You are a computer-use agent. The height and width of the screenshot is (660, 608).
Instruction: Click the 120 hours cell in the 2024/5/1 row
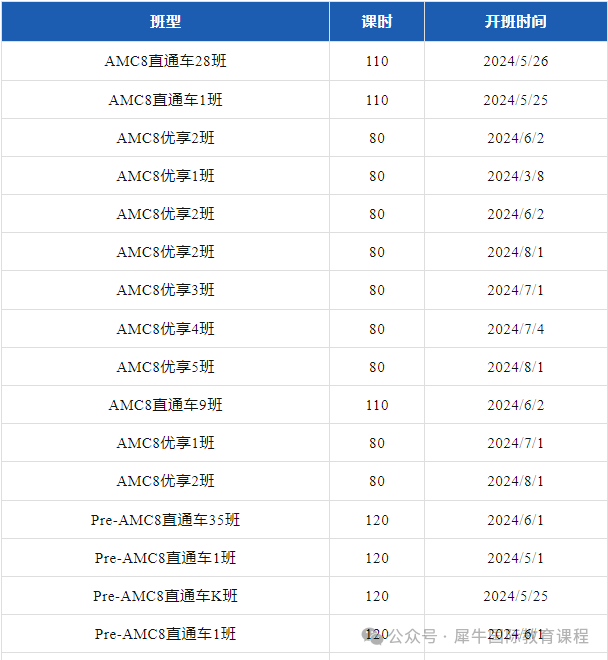point(377,559)
